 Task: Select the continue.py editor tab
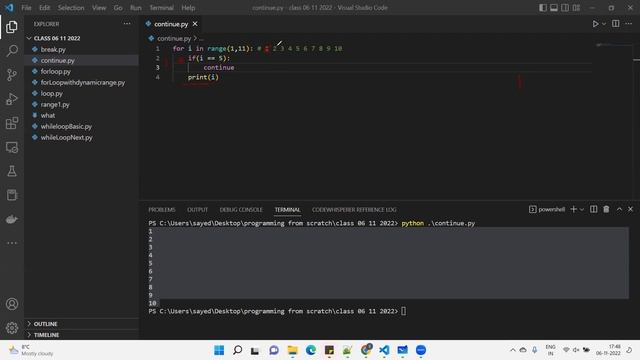point(171,24)
